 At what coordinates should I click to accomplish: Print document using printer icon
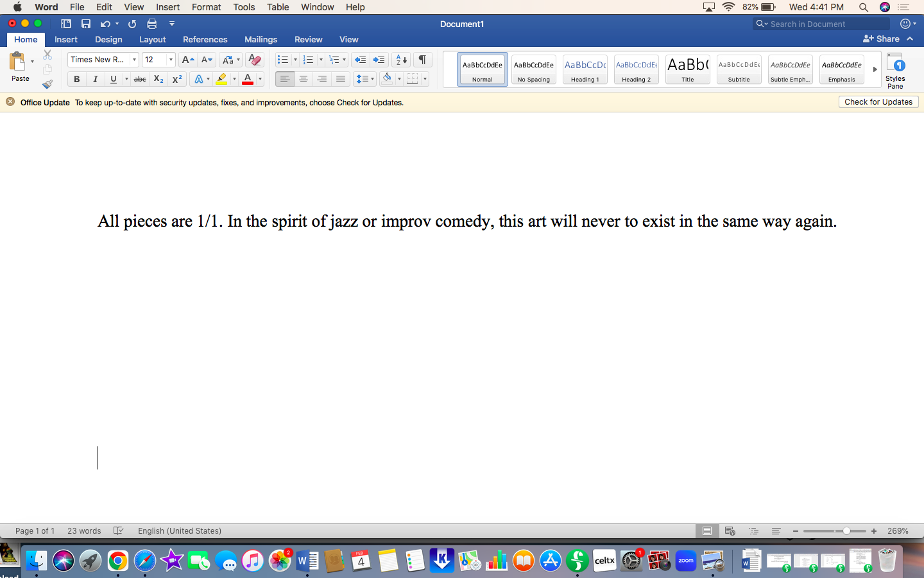(152, 24)
